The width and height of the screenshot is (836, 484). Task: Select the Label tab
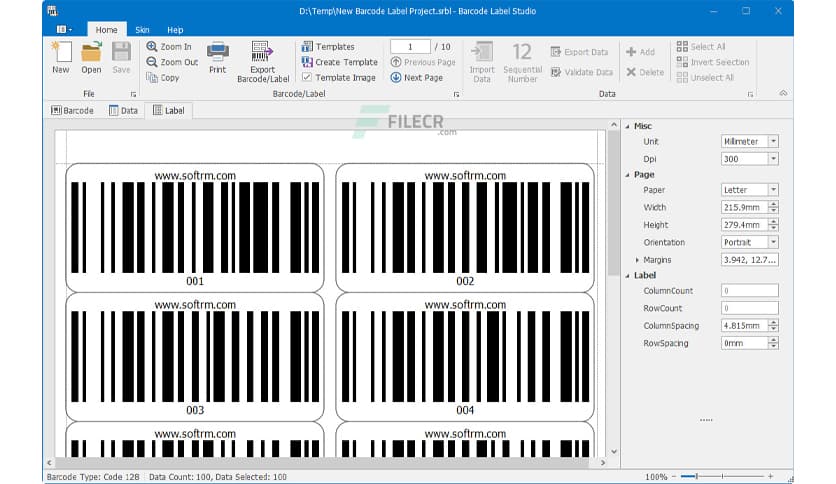[168, 110]
